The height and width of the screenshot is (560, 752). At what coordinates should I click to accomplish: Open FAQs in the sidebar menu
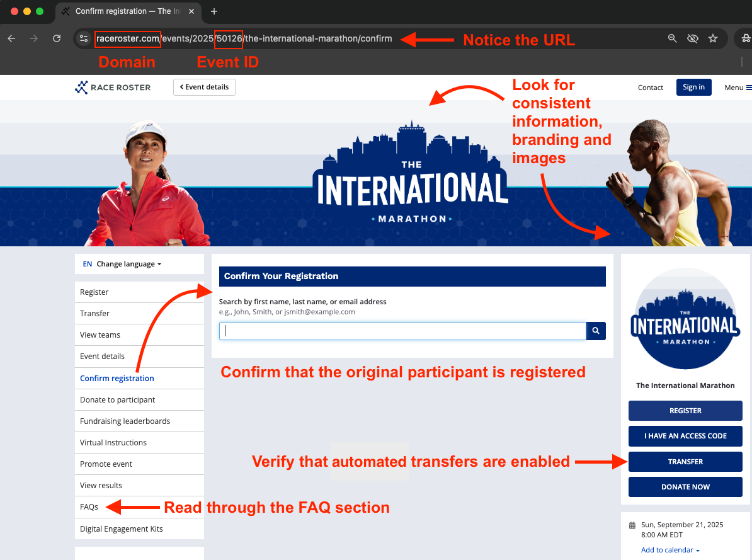[89, 506]
